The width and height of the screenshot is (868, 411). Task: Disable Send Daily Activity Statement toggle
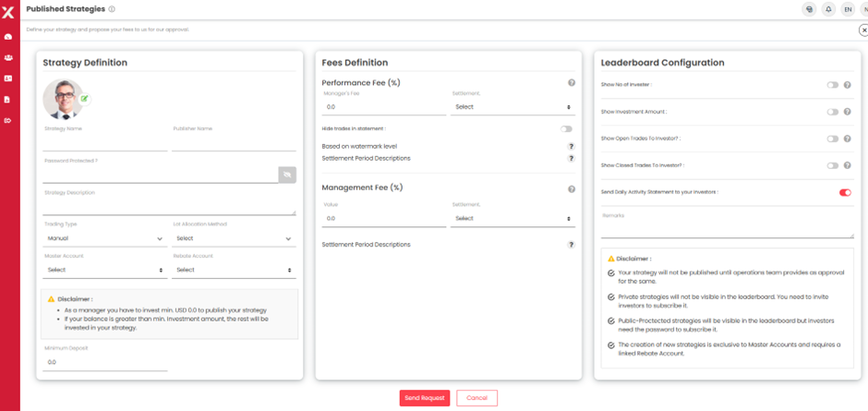pyautogui.click(x=844, y=193)
